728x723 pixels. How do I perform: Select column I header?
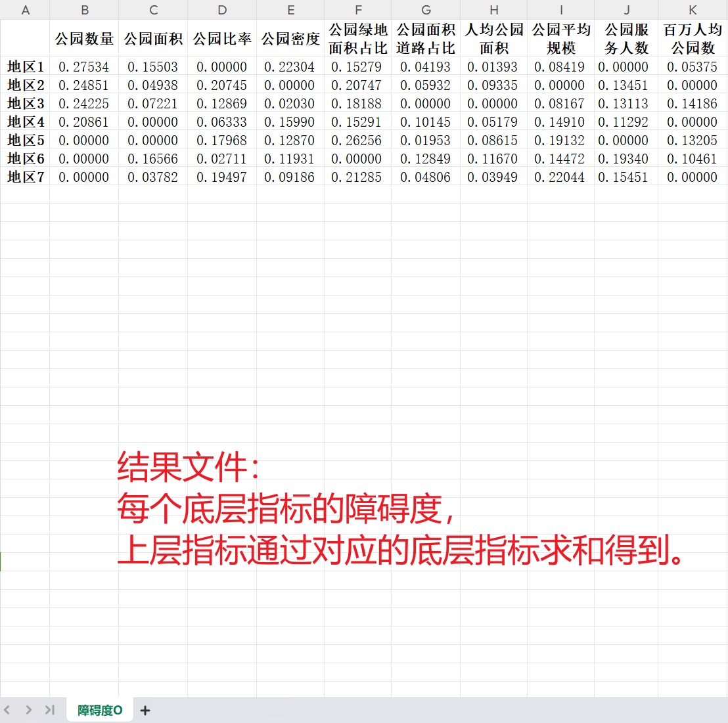tap(561, 10)
